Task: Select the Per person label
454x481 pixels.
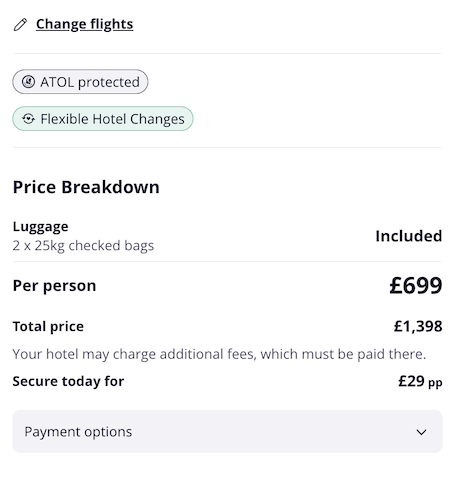Action: click(54, 286)
